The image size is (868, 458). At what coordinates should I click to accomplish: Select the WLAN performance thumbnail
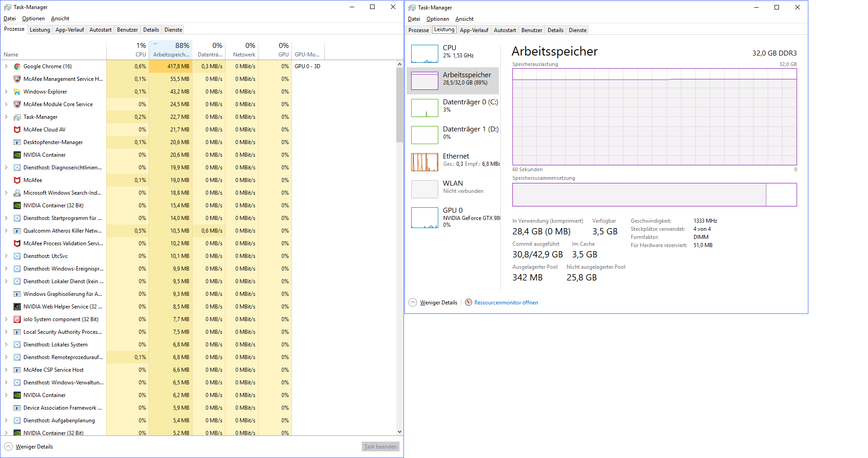click(425, 189)
